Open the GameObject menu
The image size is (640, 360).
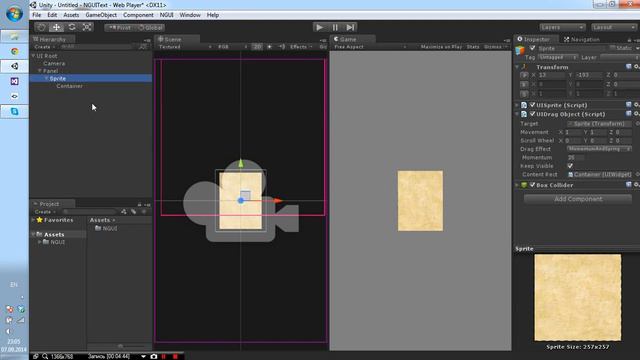tap(101, 15)
